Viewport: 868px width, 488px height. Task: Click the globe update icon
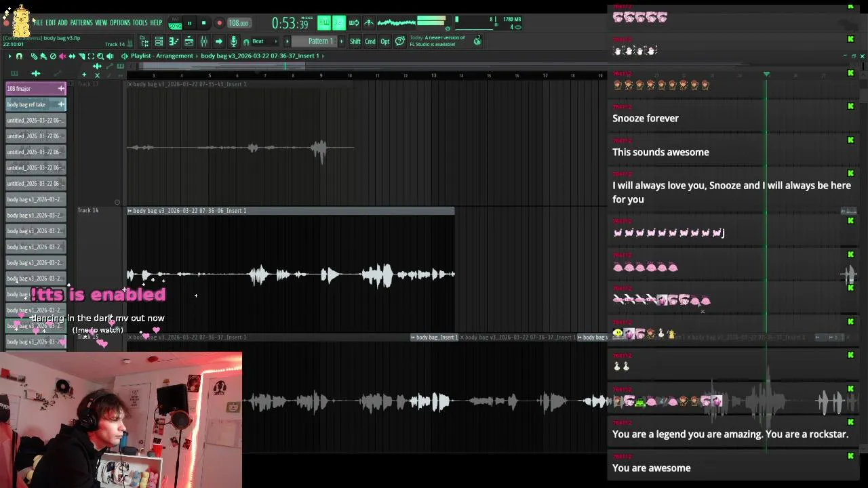[x=477, y=41]
